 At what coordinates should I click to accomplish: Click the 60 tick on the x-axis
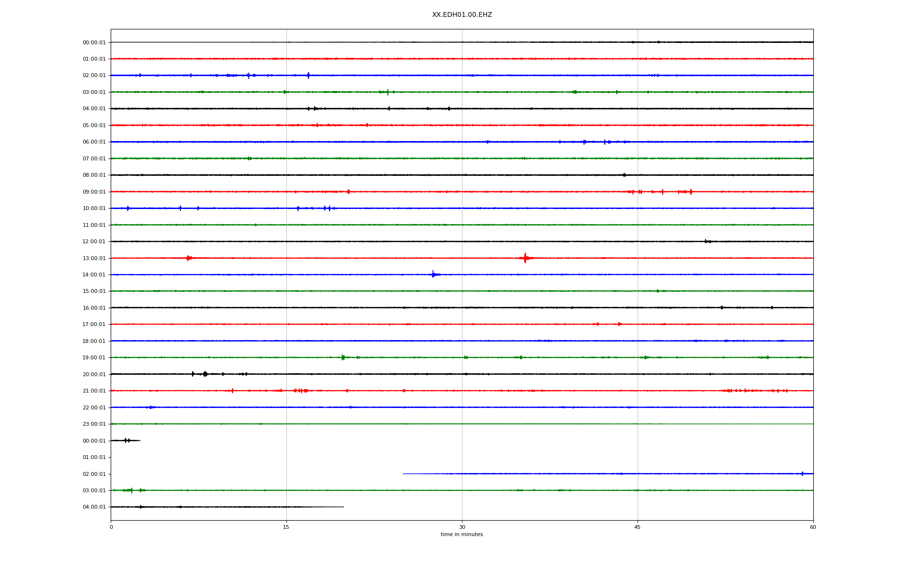813,527
